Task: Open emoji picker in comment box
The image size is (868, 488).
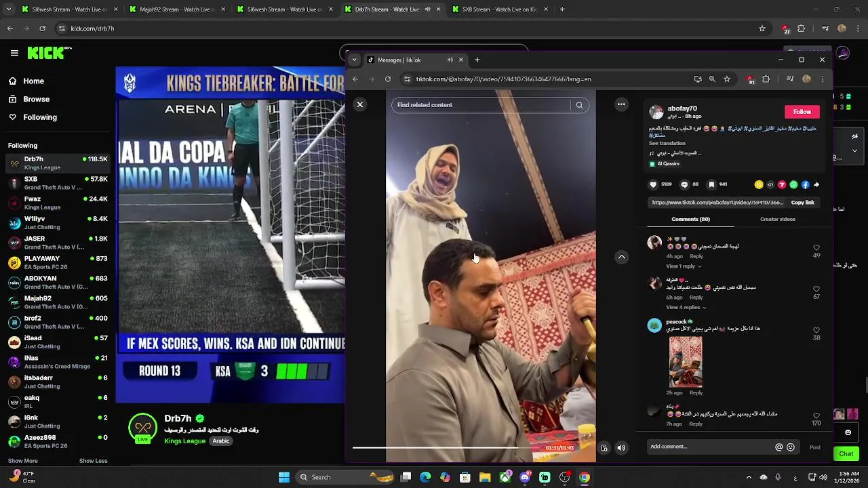Action: click(x=791, y=447)
